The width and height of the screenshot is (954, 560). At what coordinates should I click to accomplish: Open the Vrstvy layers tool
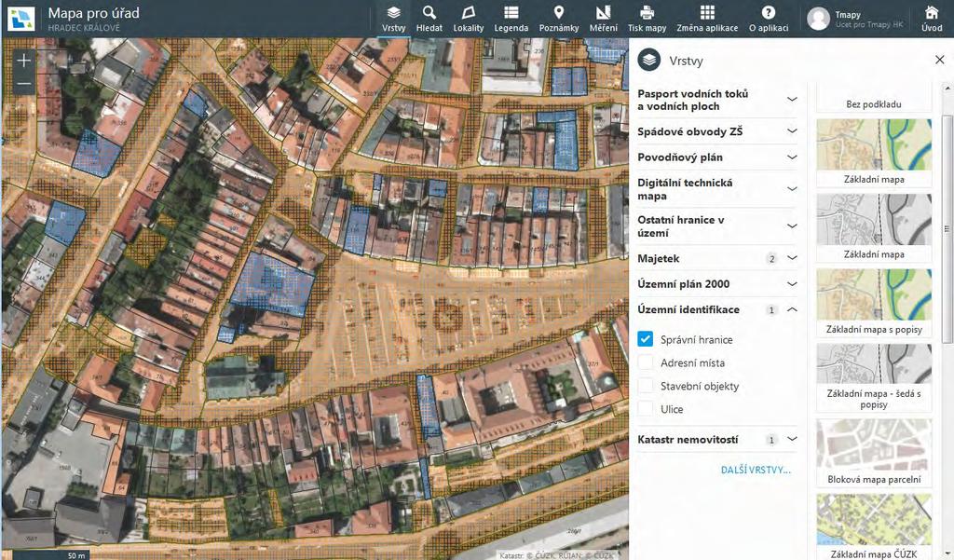[394, 19]
